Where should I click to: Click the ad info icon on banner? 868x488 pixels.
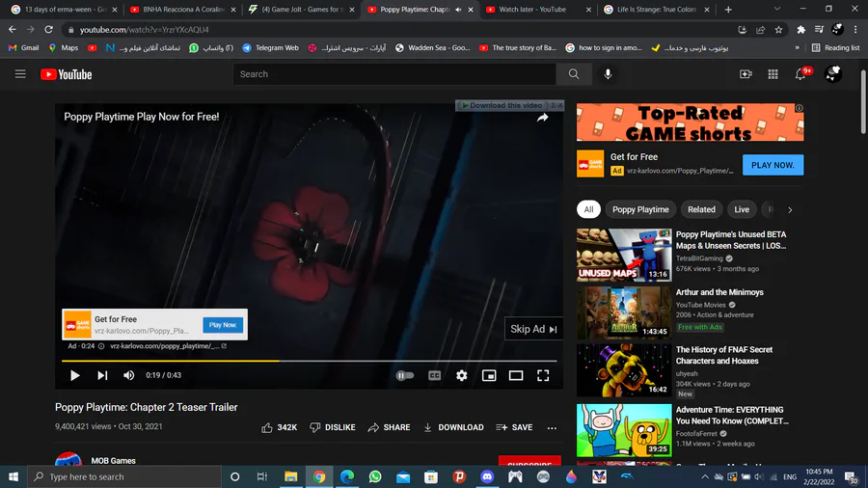click(x=799, y=108)
